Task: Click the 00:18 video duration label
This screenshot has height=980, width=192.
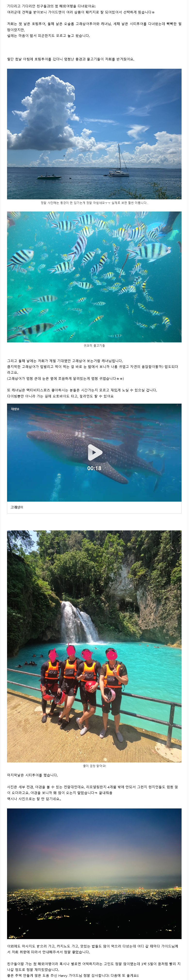Action: [95, 468]
